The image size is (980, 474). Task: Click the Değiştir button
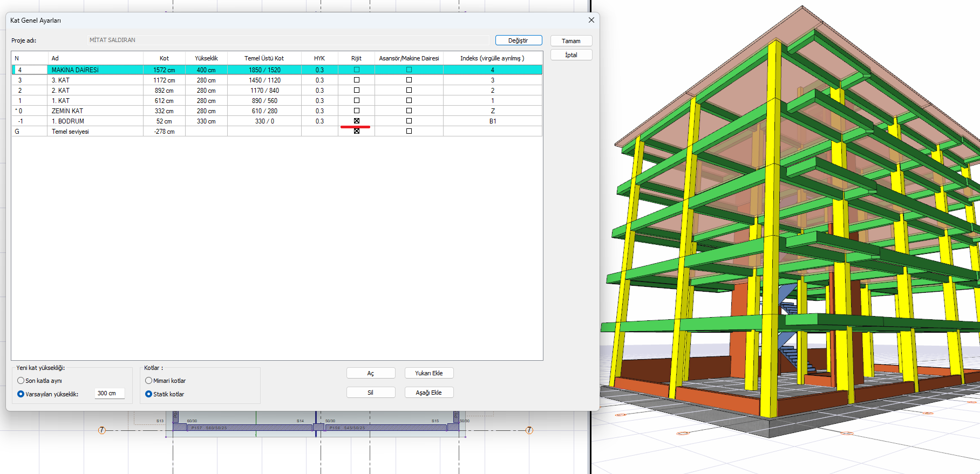point(518,40)
